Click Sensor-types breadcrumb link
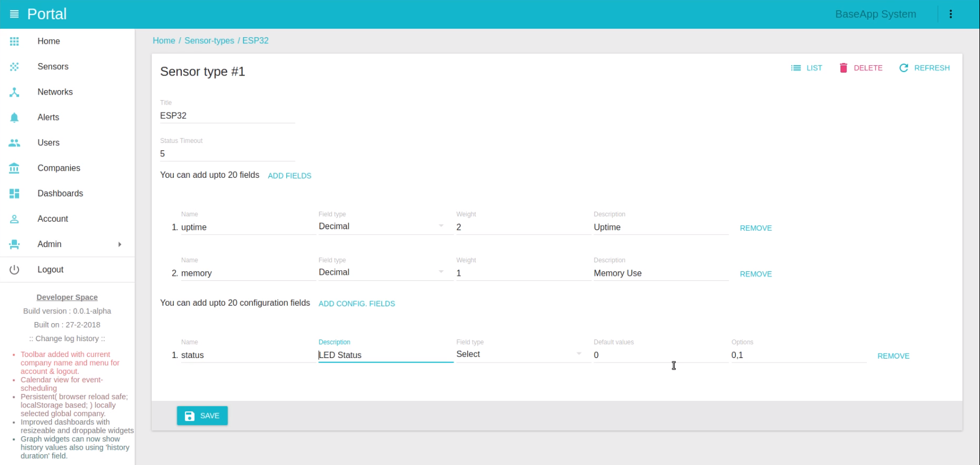This screenshot has width=980, height=465. click(x=209, y=41)
